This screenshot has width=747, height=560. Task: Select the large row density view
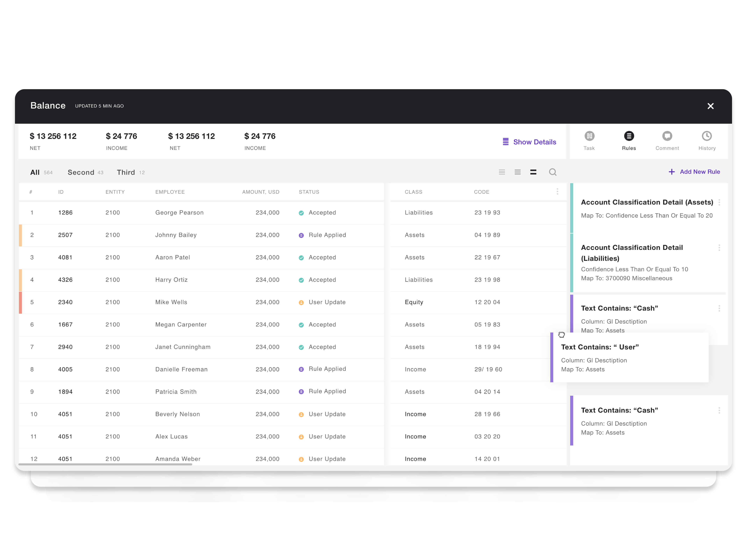click(x=533, y=172)
